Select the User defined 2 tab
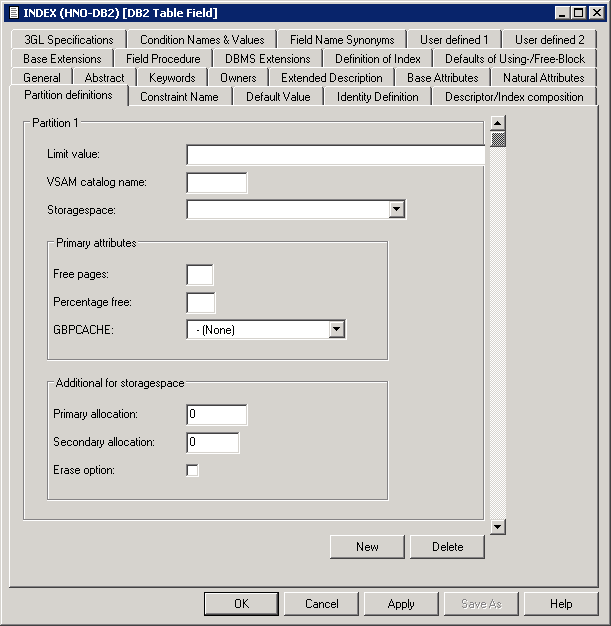611x626 pixels. pyautogui.click(x=550, y=40)
